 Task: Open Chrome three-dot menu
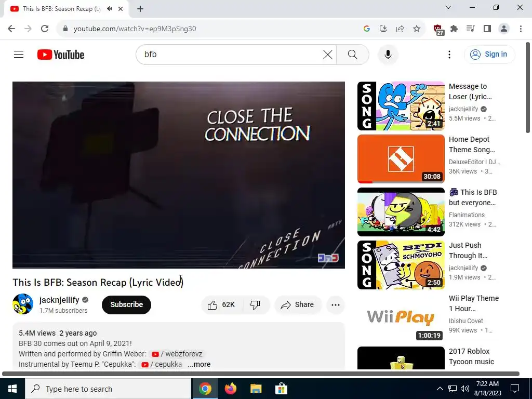(x=521, y=29)
